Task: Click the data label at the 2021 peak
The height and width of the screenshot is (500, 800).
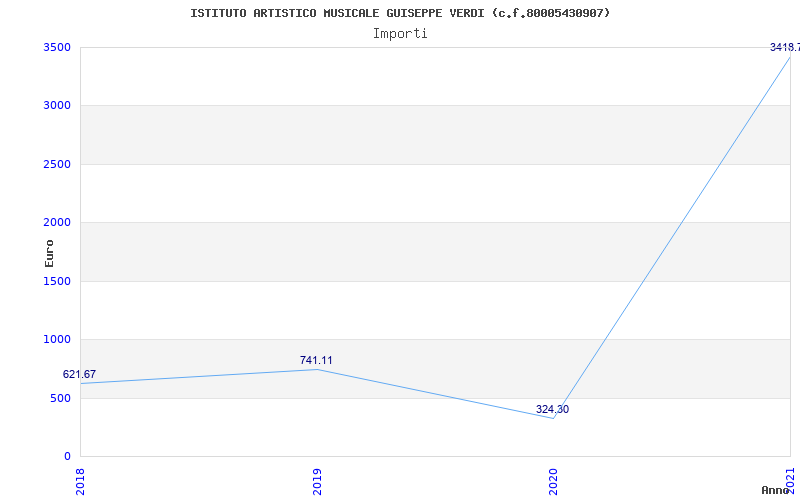Action: tap(785, 47)
